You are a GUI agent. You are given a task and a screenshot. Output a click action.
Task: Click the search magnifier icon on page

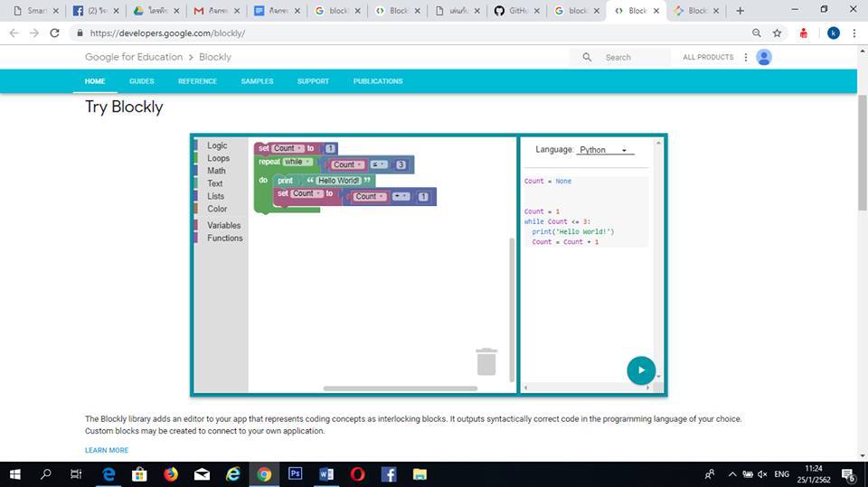click(587, 57)
